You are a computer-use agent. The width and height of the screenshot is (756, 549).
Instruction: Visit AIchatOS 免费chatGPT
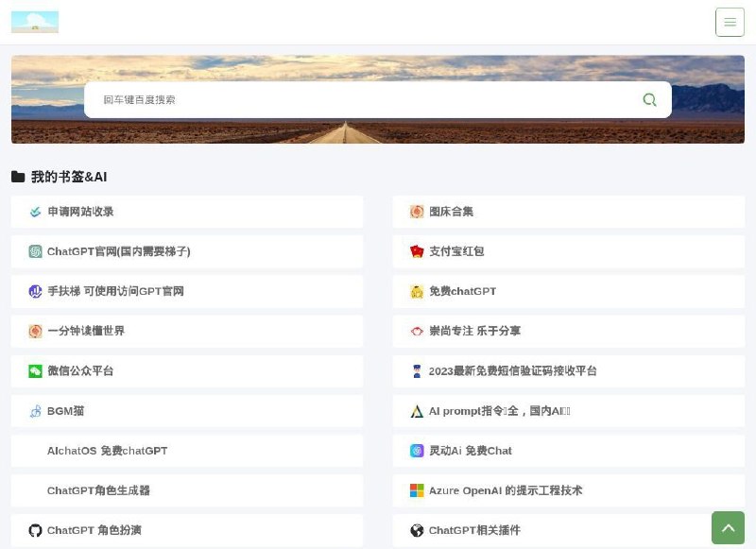107,451
